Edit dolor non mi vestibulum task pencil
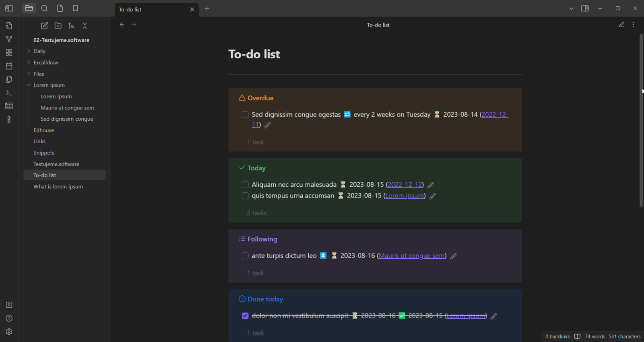This screenshot has height=342, width=644. (494, 316)
